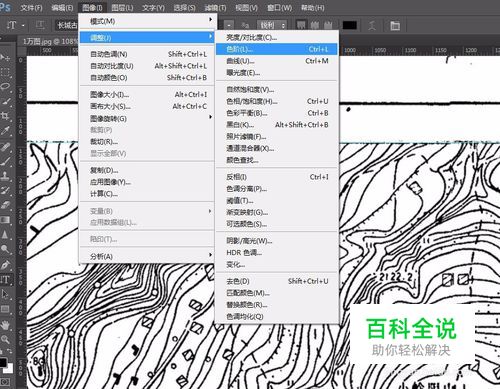The image size is (500, 389).
Task: Select the Lasso tool
Action: coord(5,87)
